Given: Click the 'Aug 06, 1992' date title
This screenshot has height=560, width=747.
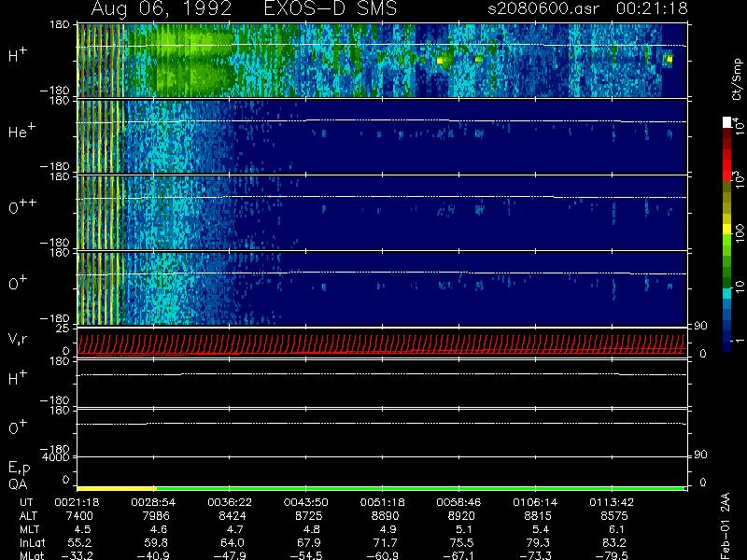Looking at the screenshot, I should click(x=161, y=8).
